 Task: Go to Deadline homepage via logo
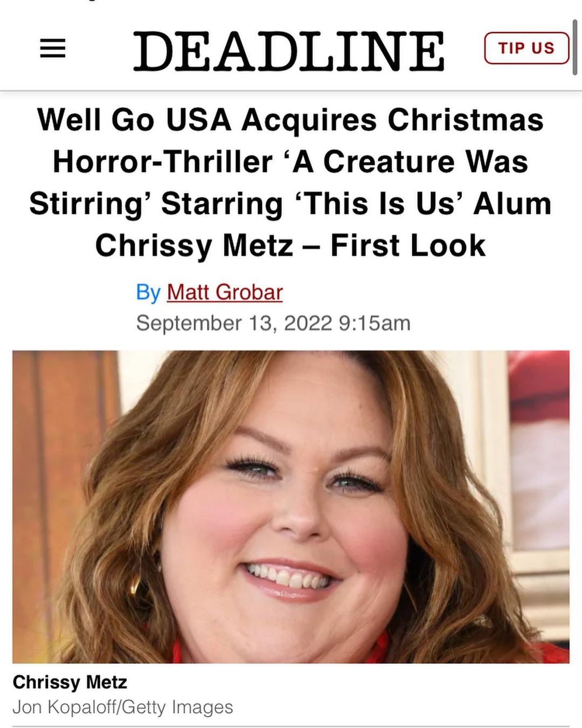289,51
